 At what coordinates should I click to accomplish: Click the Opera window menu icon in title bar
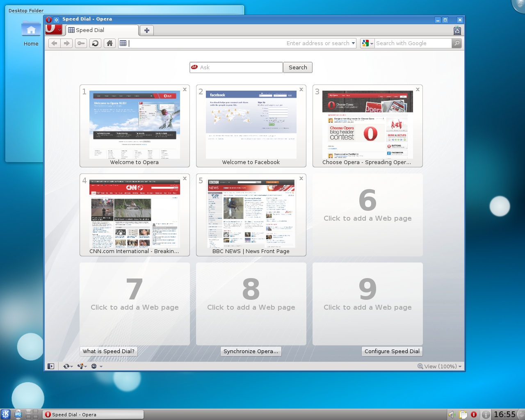(x=49, y=19)
